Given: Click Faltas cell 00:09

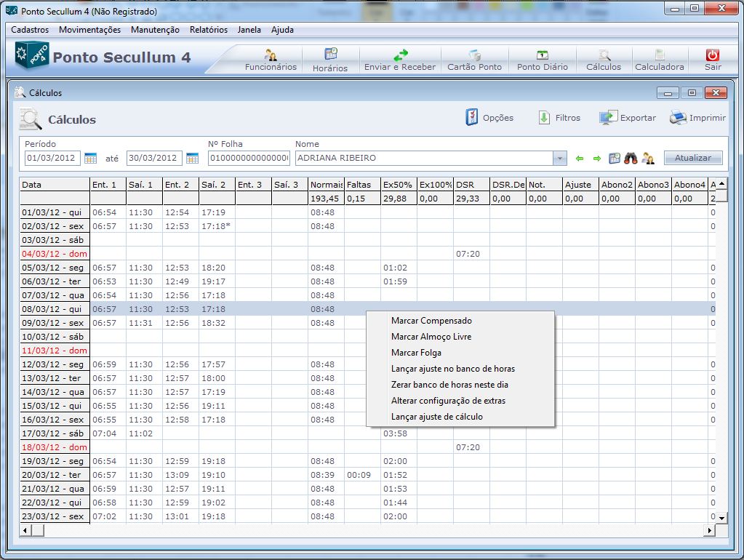Looking at the screenshot, I should coord(362,475).
